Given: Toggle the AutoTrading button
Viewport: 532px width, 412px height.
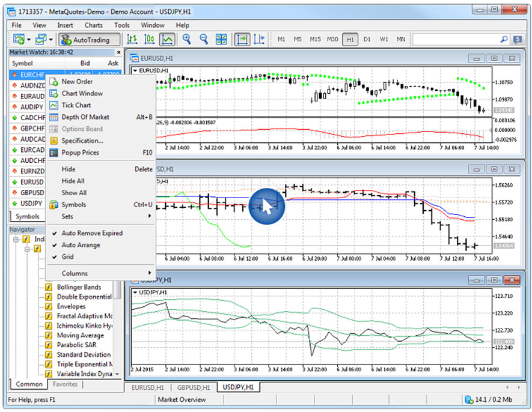Looking at the screenshot, I should coord(89,40).
